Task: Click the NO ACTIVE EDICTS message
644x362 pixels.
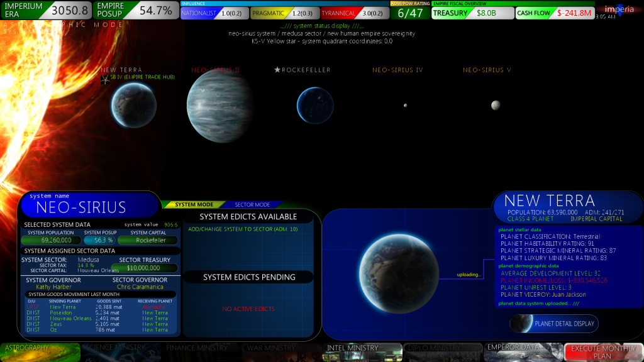Action: click(248, 309)
